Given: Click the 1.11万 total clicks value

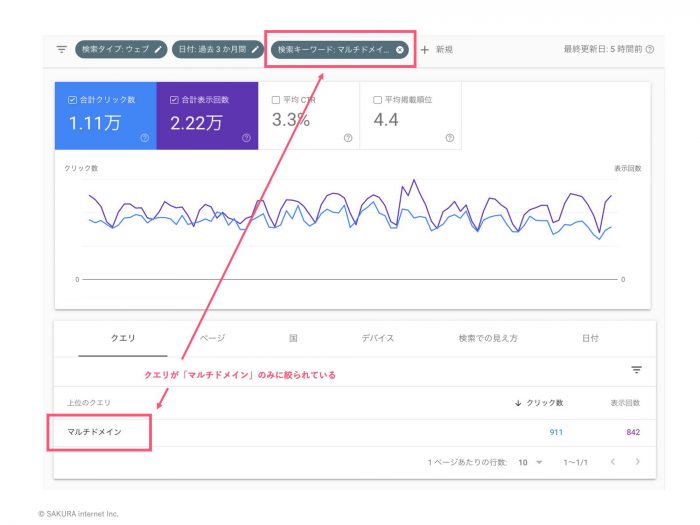Looking at the screenshot, I should (95, 123).
